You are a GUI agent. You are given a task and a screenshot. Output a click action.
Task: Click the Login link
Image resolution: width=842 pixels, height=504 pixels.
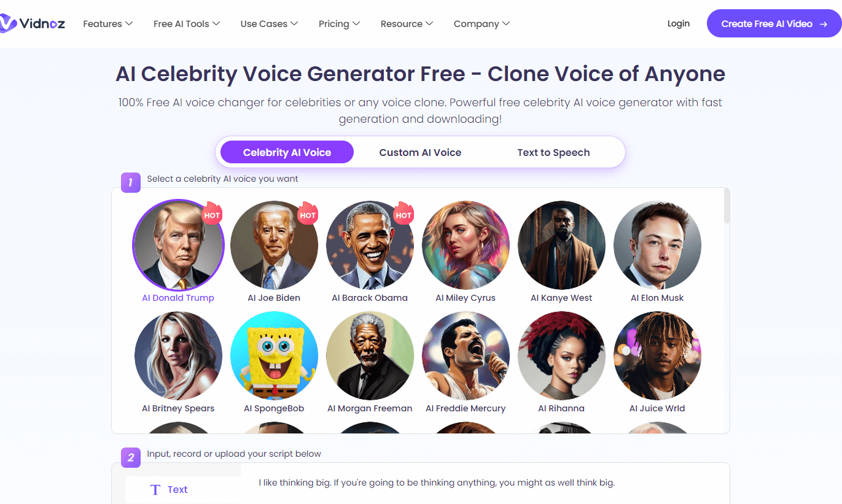pos(678,24)
